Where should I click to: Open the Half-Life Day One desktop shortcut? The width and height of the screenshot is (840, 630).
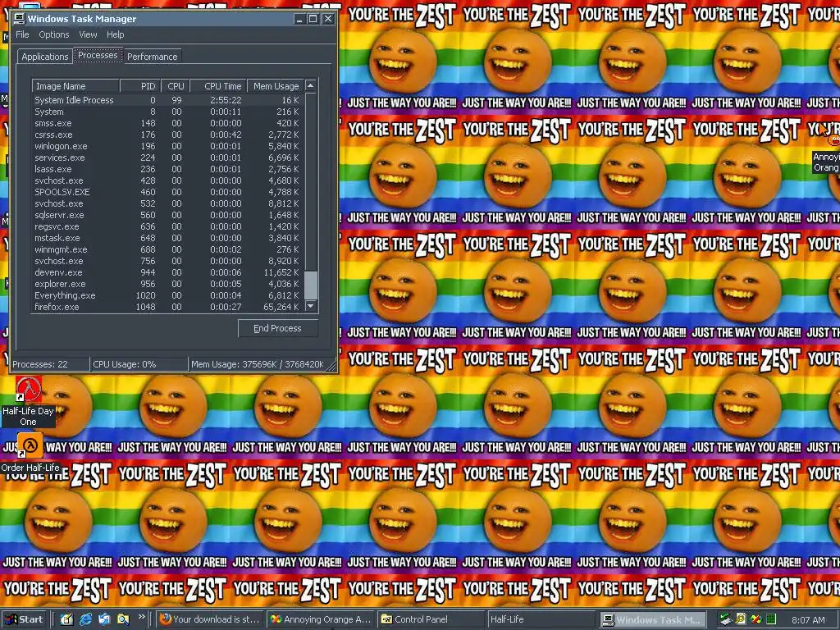[x=29, y=401]
